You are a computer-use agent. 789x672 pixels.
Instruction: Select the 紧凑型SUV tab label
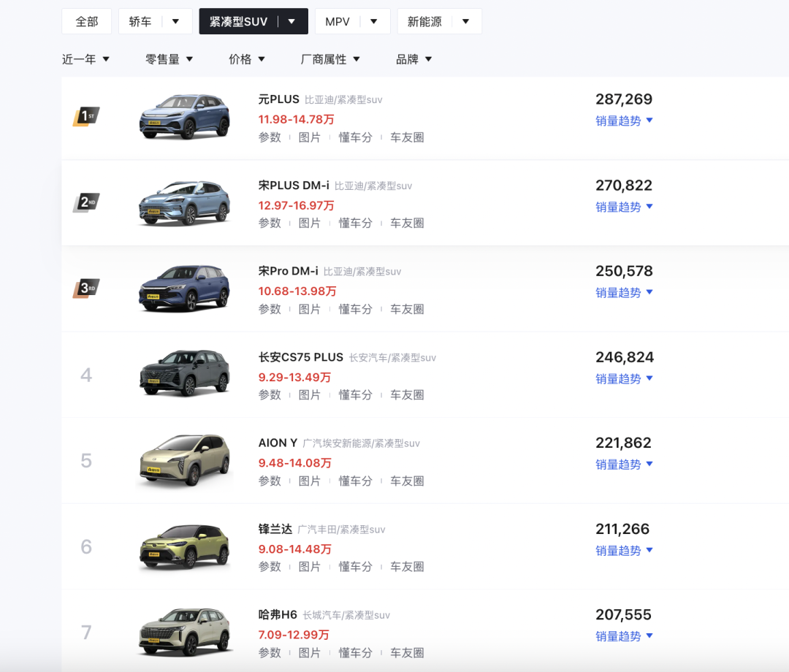[238, 22]
